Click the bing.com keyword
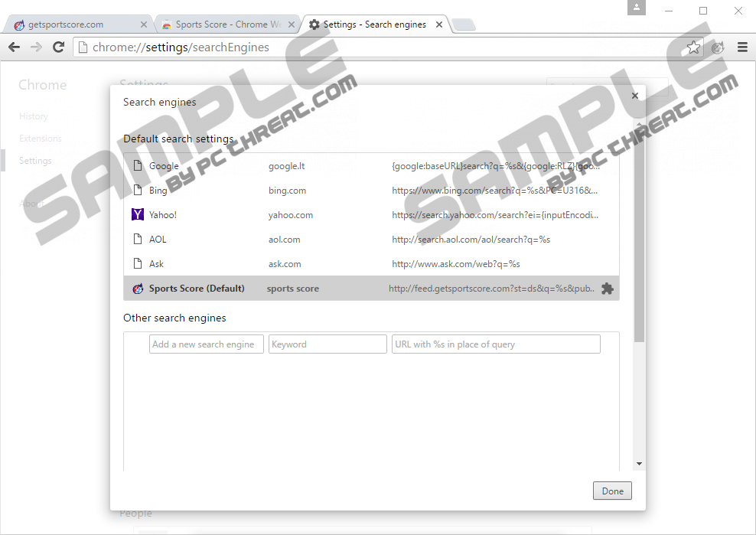This screenshot has height=535, width=756. pyautogui.click(x=288, y=191)
